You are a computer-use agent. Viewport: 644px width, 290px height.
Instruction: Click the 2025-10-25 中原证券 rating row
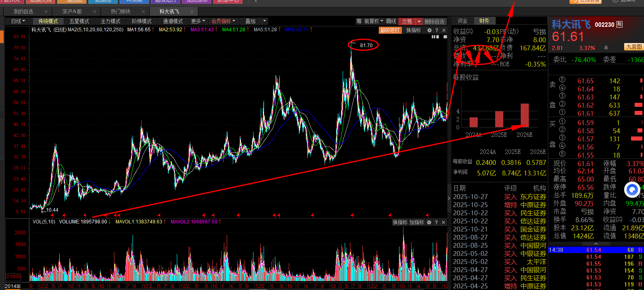pos(500,205)
